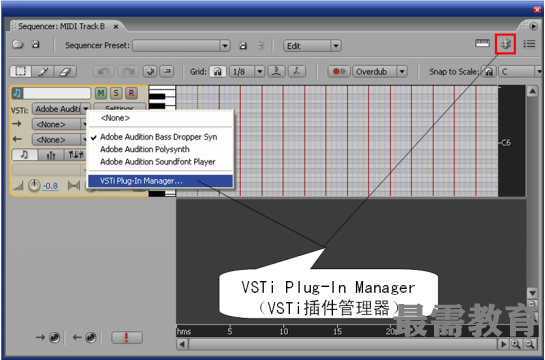The height and width of the screenshot is (360, 545).
Task: Switch to the note view tab in track
Action: (x=24, y=155)
